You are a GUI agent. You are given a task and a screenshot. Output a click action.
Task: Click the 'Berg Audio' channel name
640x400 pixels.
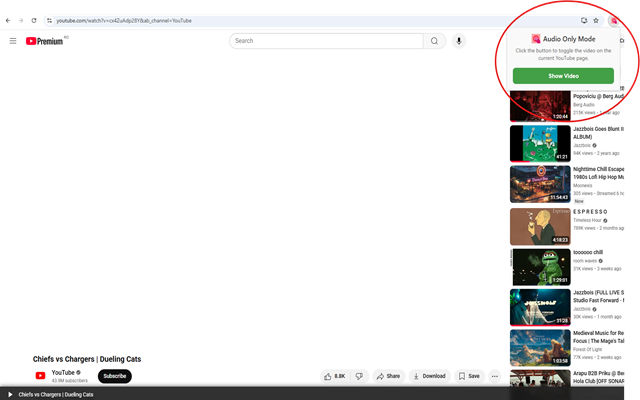pos(584,105)
